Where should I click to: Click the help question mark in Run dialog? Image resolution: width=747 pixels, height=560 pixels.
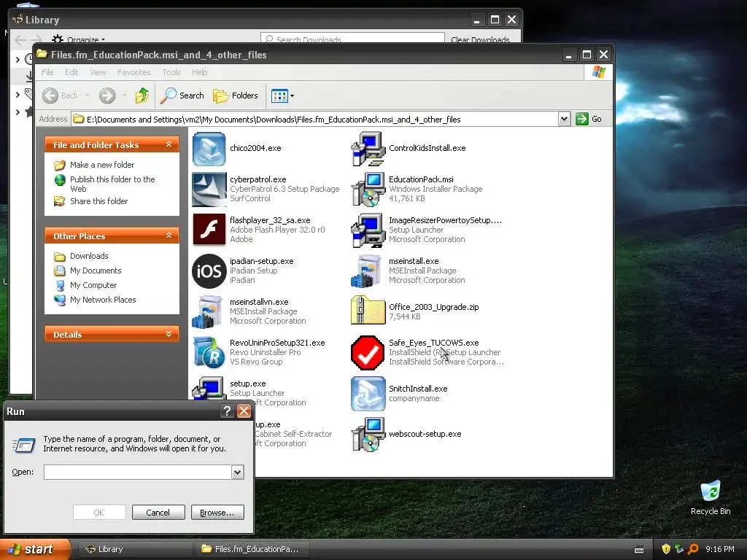pyautogui.click(x=228, y=411)
